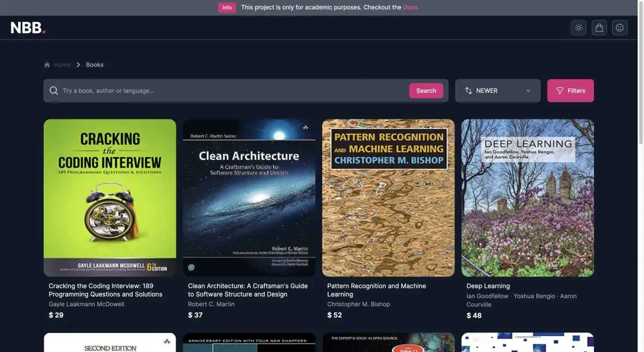644x352 pixels.
Task: Click the price '$ 48'
Action: [474, 315]
